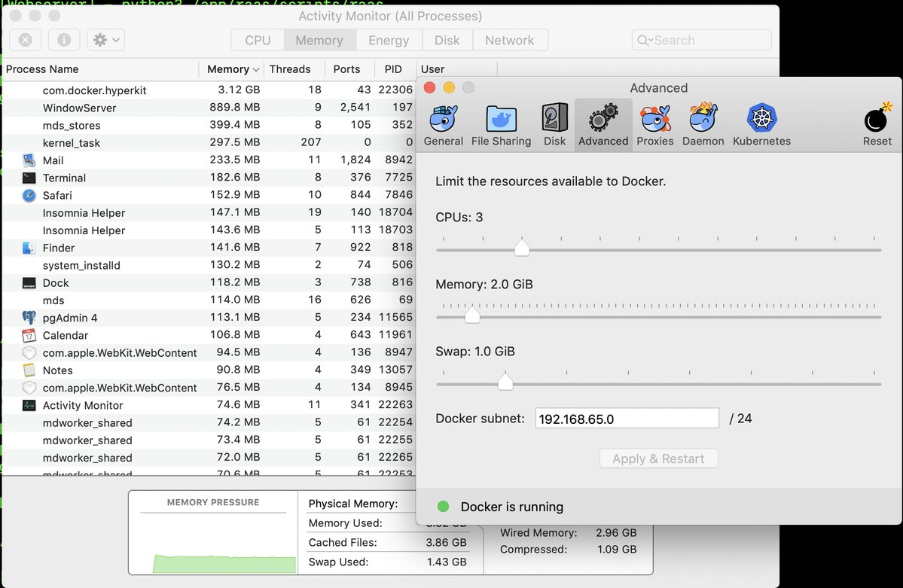Image resolution: width=903 pixels, height=588 pixels.
Task: Click the Docker is running green indicator
Action: (443, 506)
